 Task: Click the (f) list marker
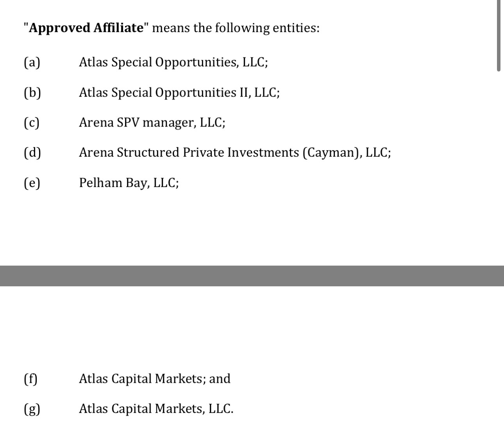click(31, 379)
